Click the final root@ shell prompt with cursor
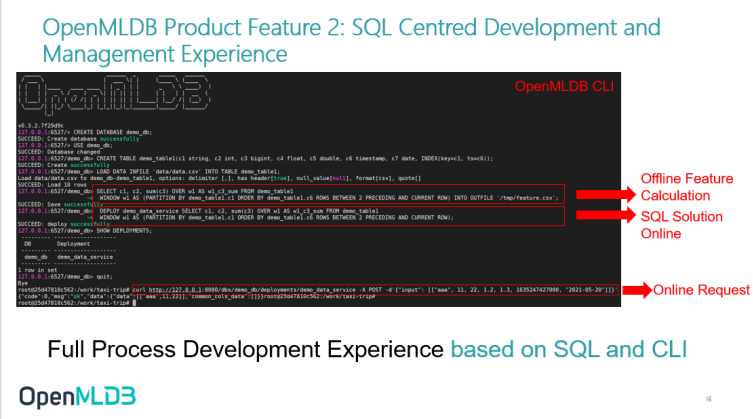The width and height of the screenshot is (753, 419). tap(77, 303)
